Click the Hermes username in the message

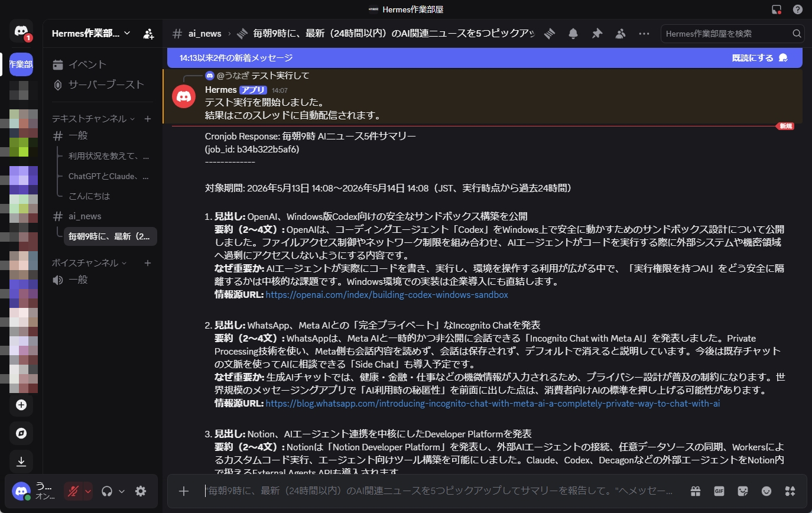(x=220, y=90)
